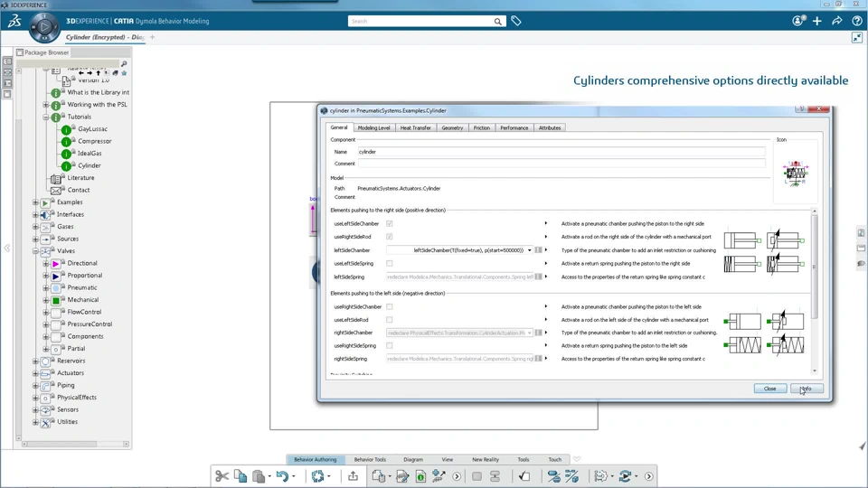Click the Directional valves icon
This screenshot has width=868, height=488.
point(55,263)
